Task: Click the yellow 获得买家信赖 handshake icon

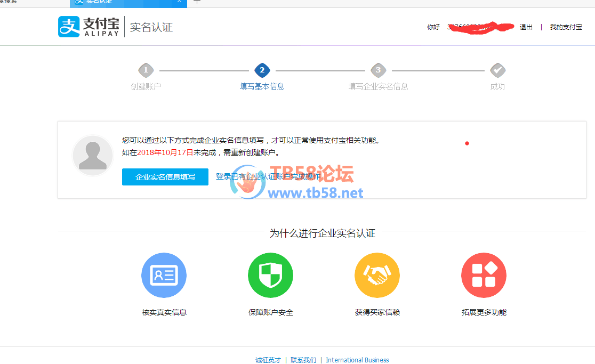Action: (x=377, y=276)
